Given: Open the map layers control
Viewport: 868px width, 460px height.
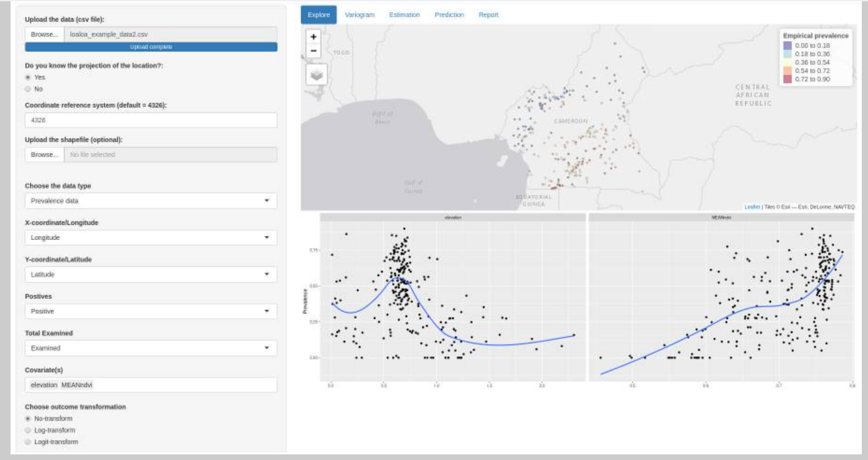Looking at the screenshot, I should 317,75.
